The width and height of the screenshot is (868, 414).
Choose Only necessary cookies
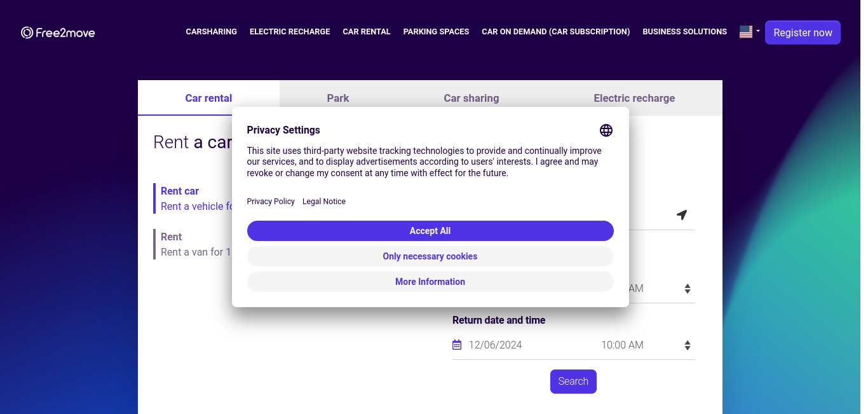click(430, 256)
